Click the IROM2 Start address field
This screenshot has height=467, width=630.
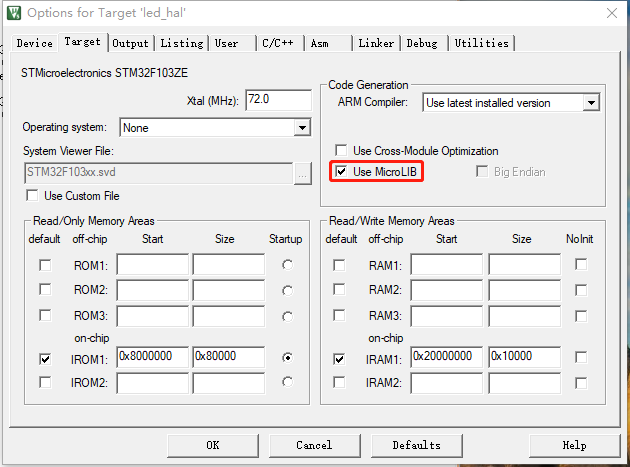click(x=152, y=383)
